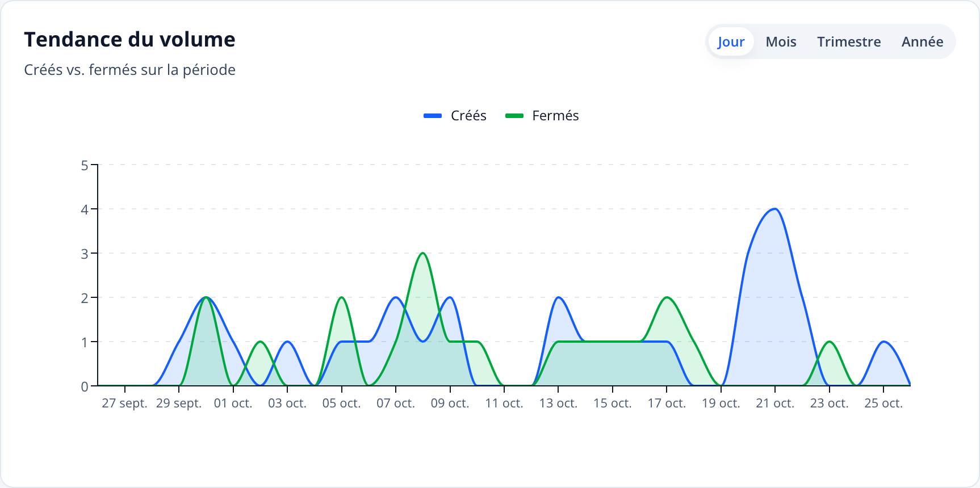Screen dimensions: 980x488
Task: Click the 21 oct. axis label
Action: (x=775, y=403)
